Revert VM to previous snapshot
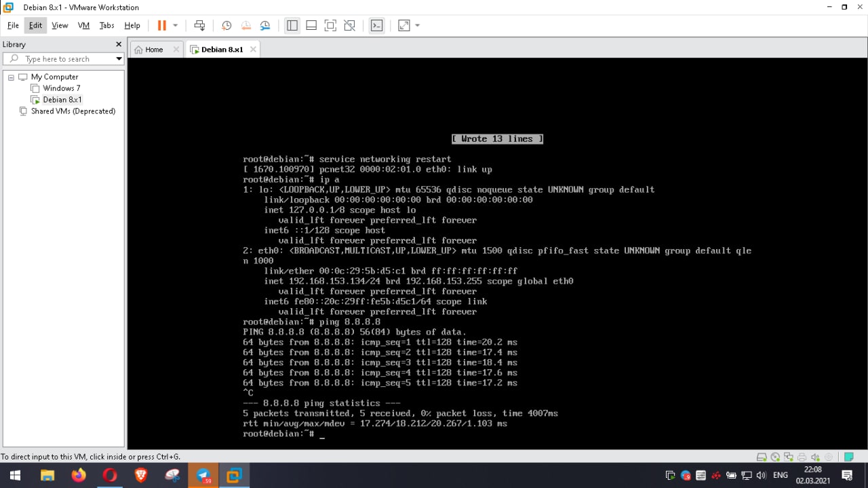Image resolution: width=868 pixels, height=488 pixels. tap(246, 25)
